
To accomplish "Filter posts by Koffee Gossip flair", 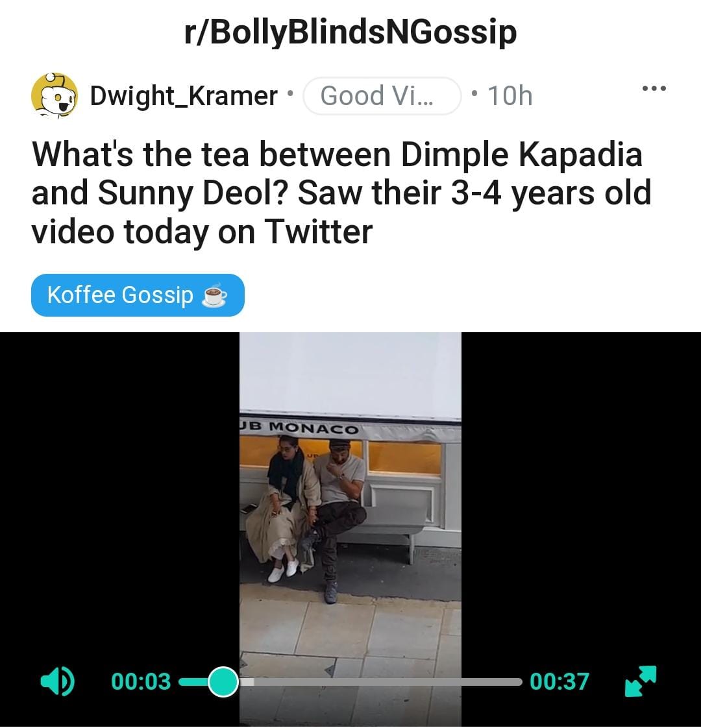I will tap(138, 295).
